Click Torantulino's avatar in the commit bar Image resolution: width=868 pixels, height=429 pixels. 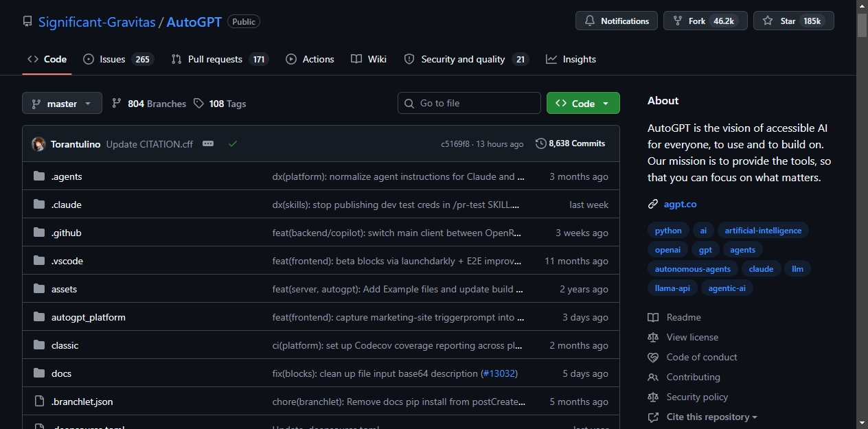[39, 144]
